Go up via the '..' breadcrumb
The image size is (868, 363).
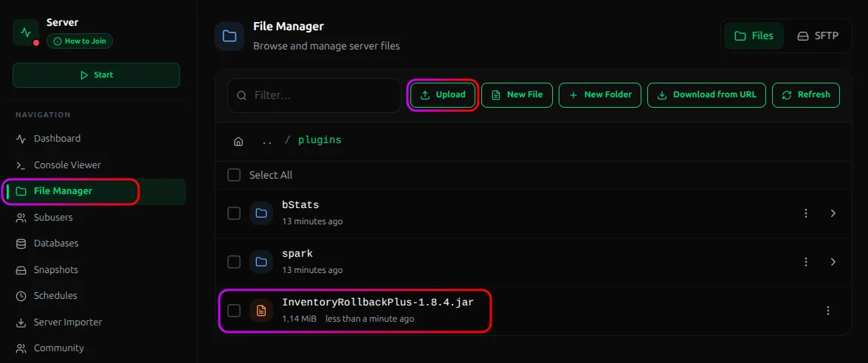[267, 141]
